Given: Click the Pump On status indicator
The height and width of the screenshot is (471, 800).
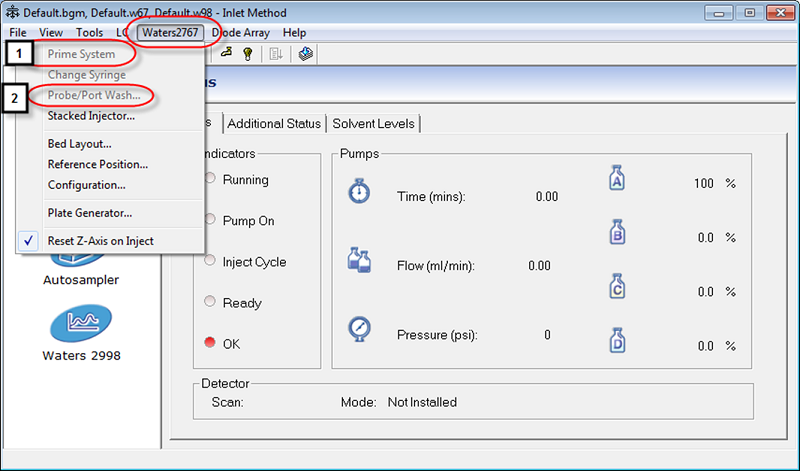Looking at the screenshot, I should [210, 219].
